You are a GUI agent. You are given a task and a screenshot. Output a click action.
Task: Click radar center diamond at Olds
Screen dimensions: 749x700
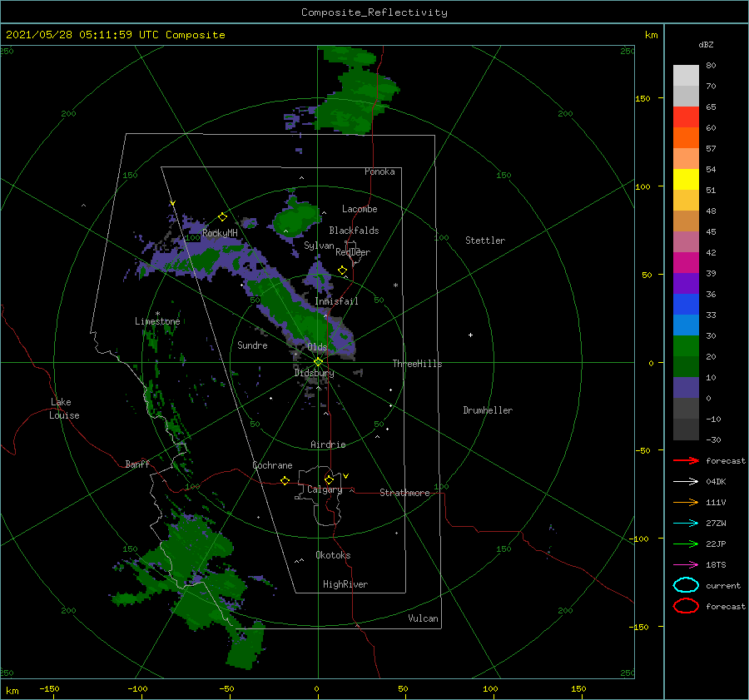coord(318,362)
